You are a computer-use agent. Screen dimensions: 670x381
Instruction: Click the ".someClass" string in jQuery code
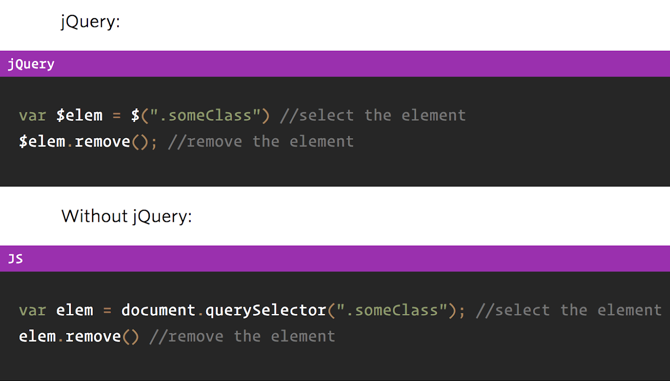tap(205, 115)
